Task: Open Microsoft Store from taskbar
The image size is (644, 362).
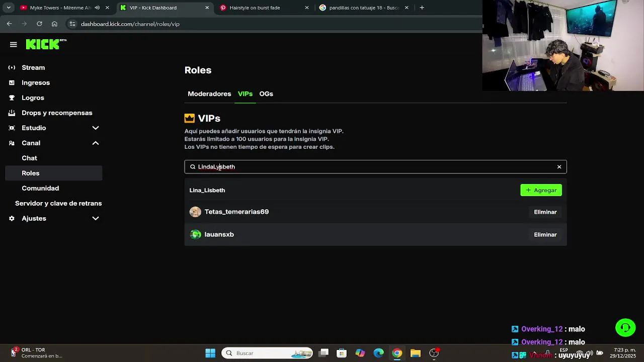Action: (342, 353)
